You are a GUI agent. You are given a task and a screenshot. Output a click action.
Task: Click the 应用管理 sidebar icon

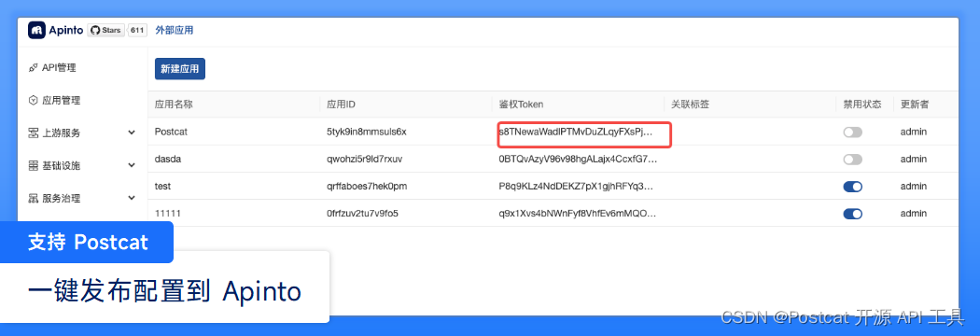point(34,101)
